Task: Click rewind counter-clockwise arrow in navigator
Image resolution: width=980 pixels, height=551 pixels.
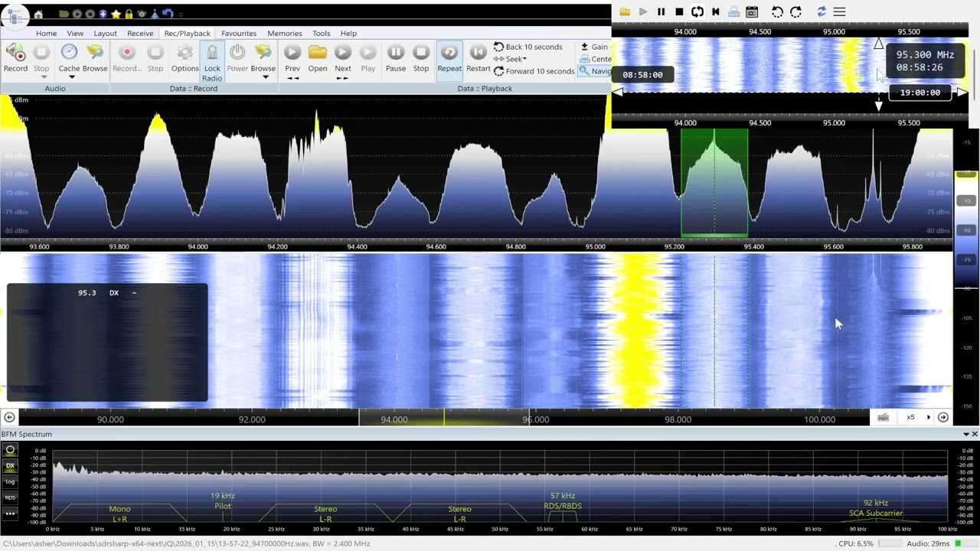Action: point(777,11)
